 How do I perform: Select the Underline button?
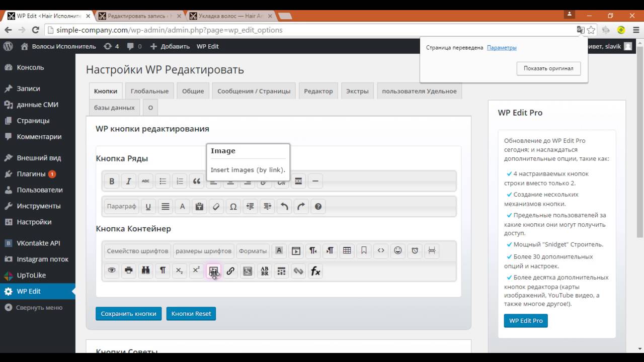coord(148,207)
